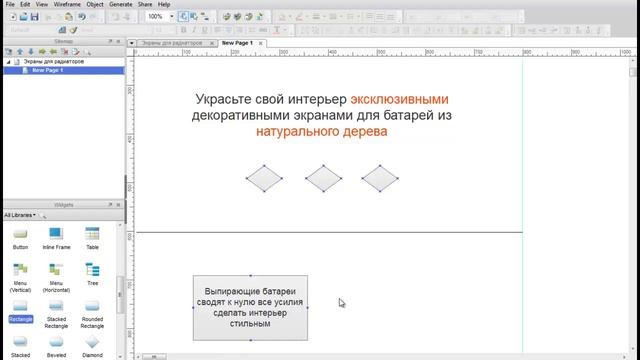Click the Open file toolbar icon
Screen dimensions: 640x360
click(x=24, y=17)
